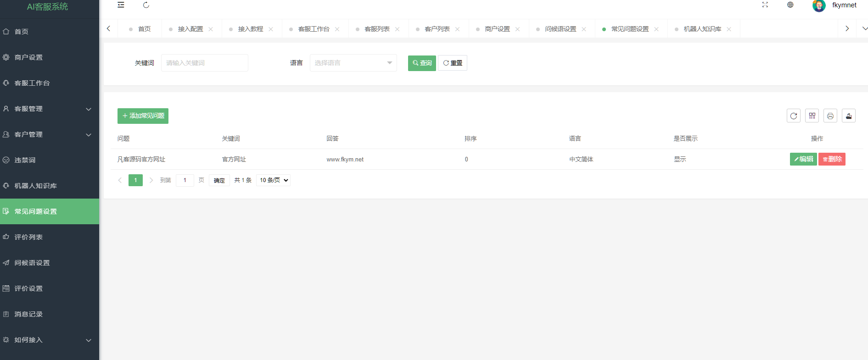Click the 中文简体 language cell
This screenshot has width=868, height=360.
click(581, 160)
